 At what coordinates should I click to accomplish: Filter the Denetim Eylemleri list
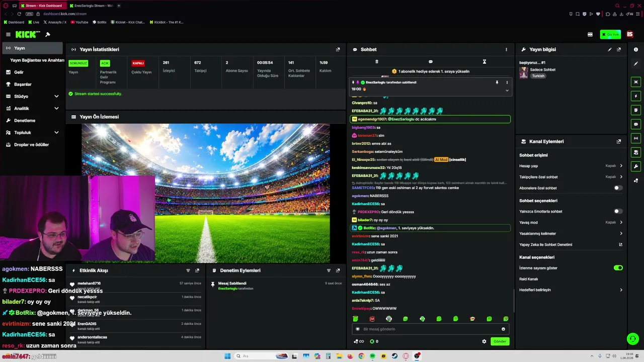click(329, 270)
